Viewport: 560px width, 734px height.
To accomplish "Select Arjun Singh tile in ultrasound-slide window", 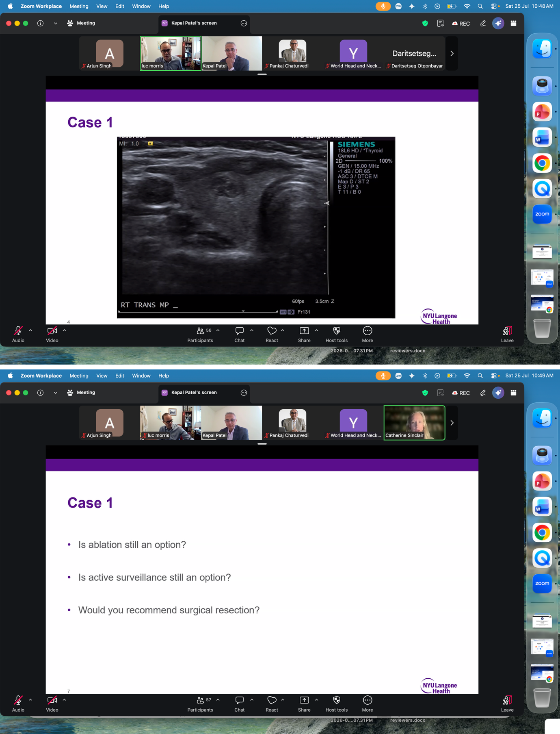I will 110,54.
